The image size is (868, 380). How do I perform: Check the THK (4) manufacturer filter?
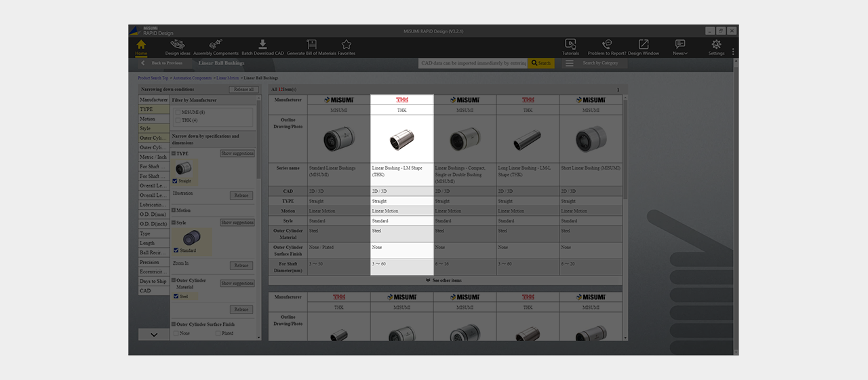(x=178, y=120)
